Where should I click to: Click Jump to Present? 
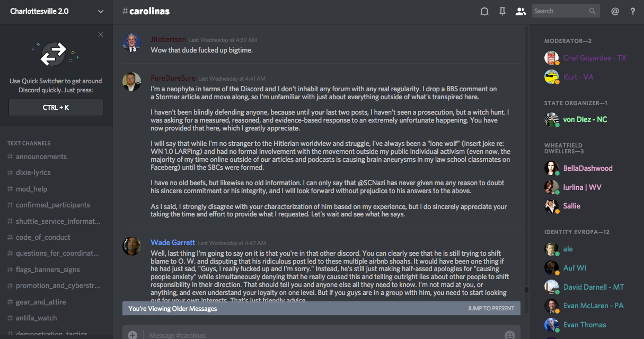click(x=491, y=308)
